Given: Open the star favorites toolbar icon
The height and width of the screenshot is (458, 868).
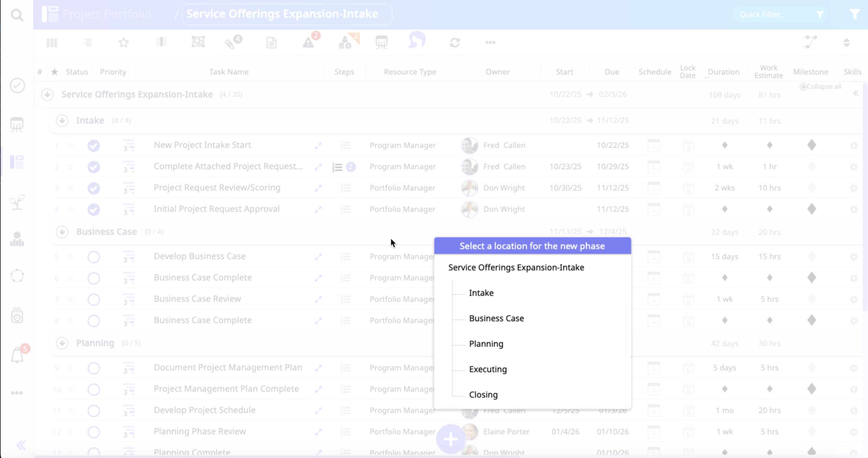Looking at the screenshot, I should click(124, 43).
